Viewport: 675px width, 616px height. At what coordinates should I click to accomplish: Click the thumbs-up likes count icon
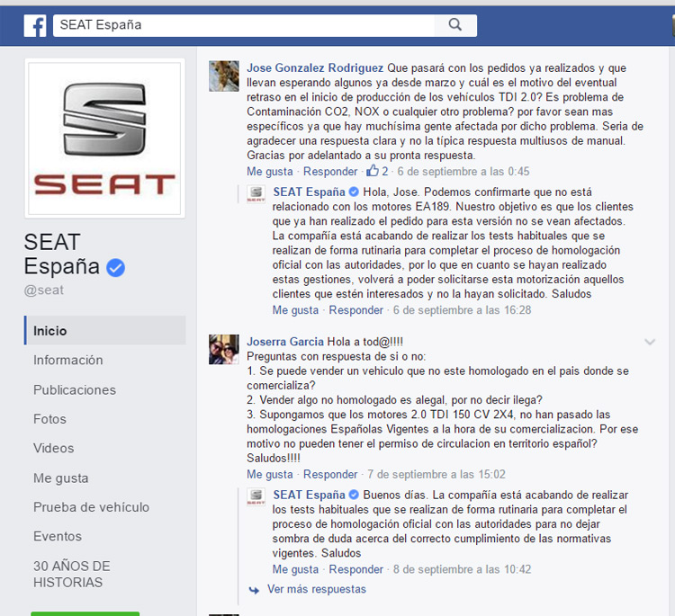373,171
